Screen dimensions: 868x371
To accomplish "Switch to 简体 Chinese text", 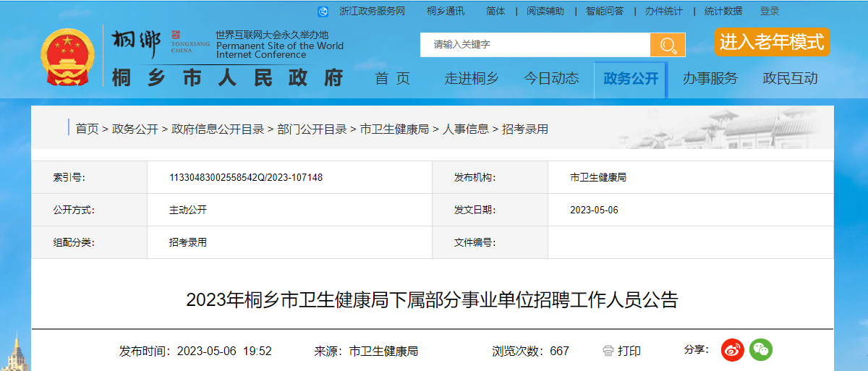I will 495,11.
